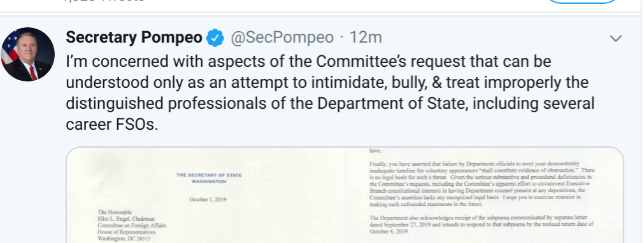Viewport: 644px width, 243px height.
Task: Click the paragraph starting 'The Department also acknowledges'
Action: (482, 224)
